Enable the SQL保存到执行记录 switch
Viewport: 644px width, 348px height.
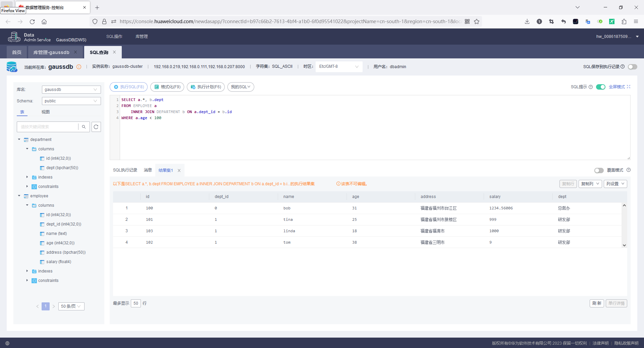pos(633,67)
